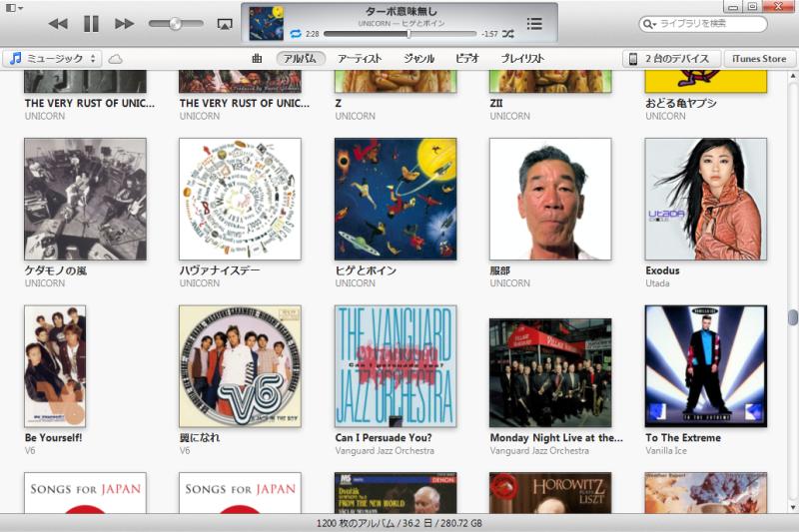799x532 pixels.
Task: Switch to the アーティスト tab
Action: point(360,59)
